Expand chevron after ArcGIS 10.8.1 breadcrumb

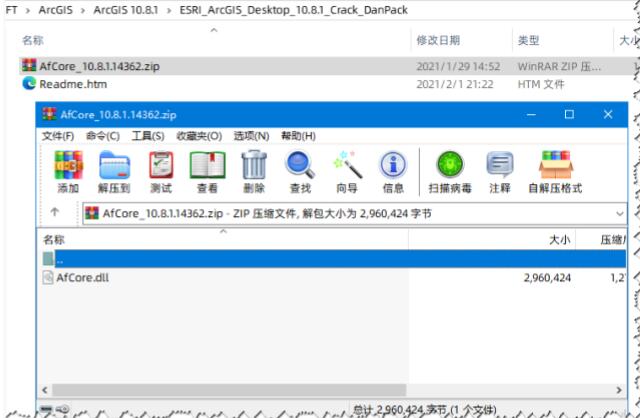click(169, 10)
